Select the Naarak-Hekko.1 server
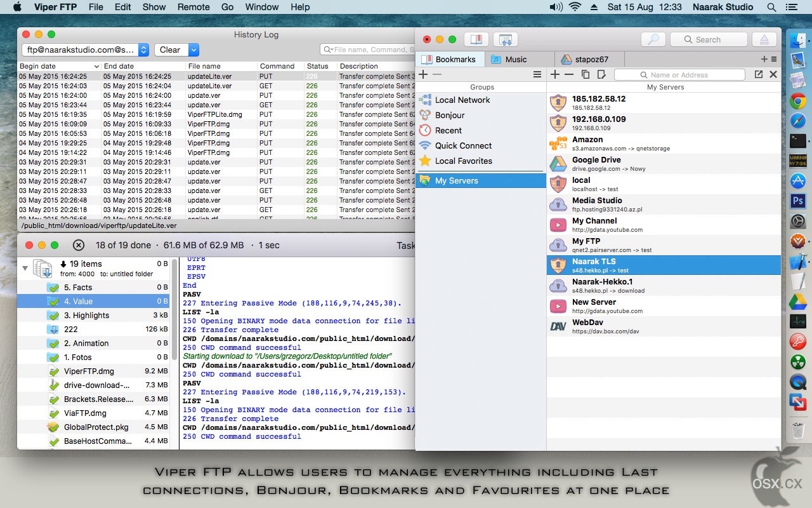 pyautogui.click(x=664, y=286)
